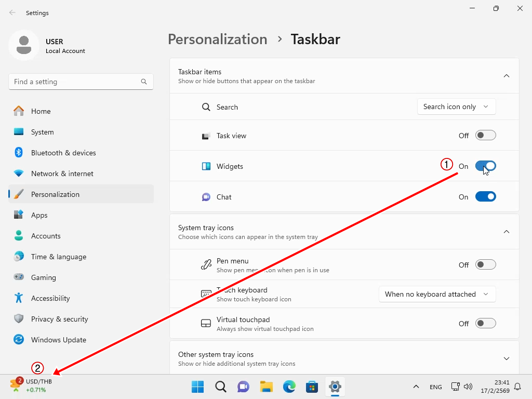Image resolution: width=532 pixels, height=399 pixels.
Task: Turn off the Widgets toggle
Action: click(485, 166)
